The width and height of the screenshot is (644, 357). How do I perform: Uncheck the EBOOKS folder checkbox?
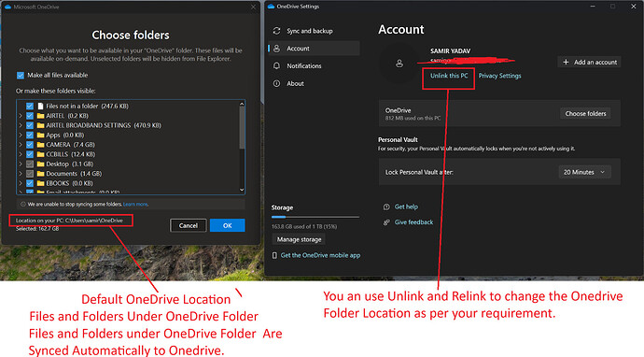[30, 183]
